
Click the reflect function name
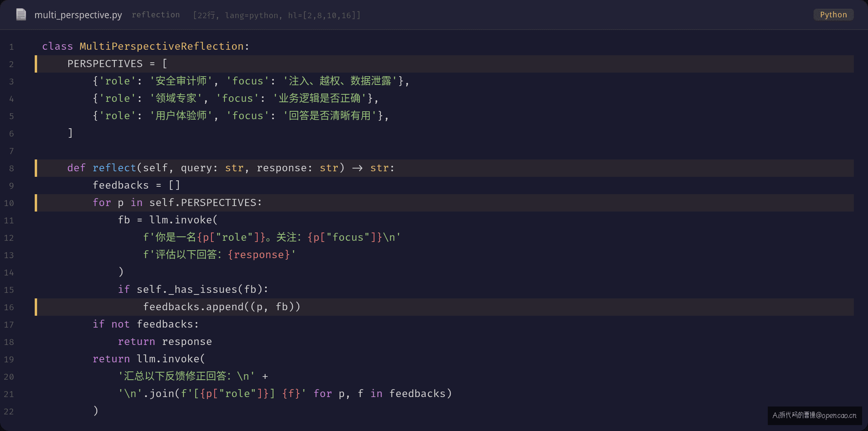(x=114, y=168)
